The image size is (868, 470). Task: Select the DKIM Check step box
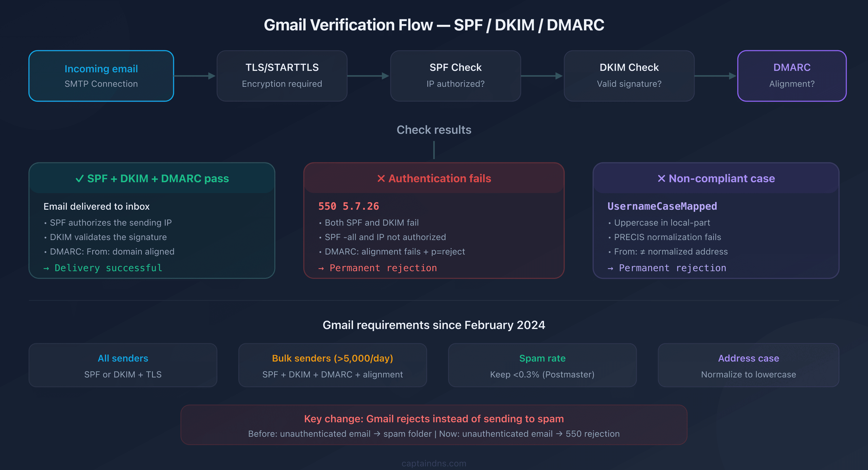point(629,76)
